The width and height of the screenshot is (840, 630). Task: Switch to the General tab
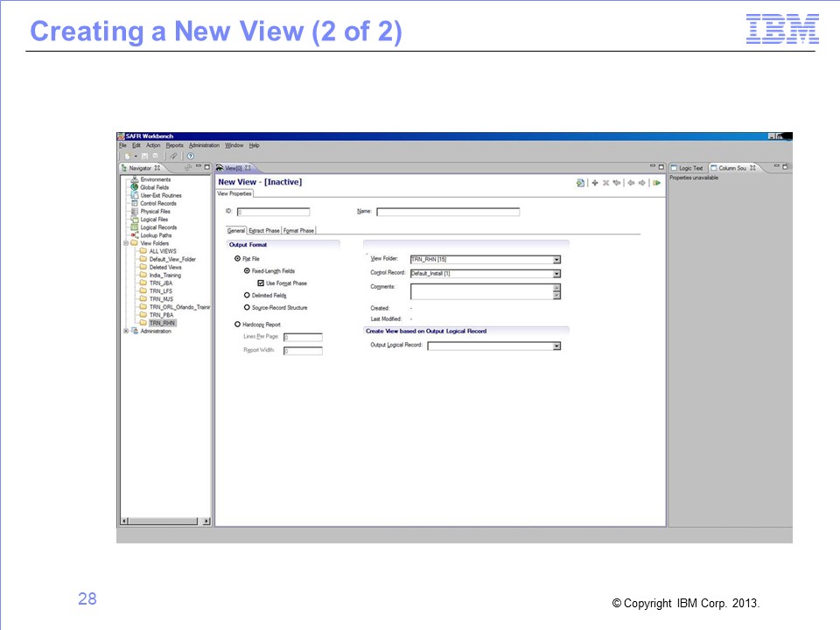[236, 230]
